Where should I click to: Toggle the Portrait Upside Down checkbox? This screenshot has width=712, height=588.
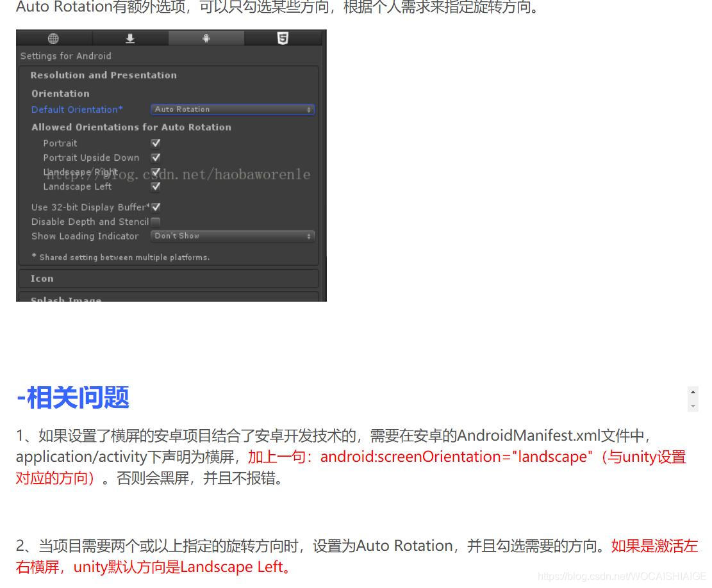[x=156, y=158]
